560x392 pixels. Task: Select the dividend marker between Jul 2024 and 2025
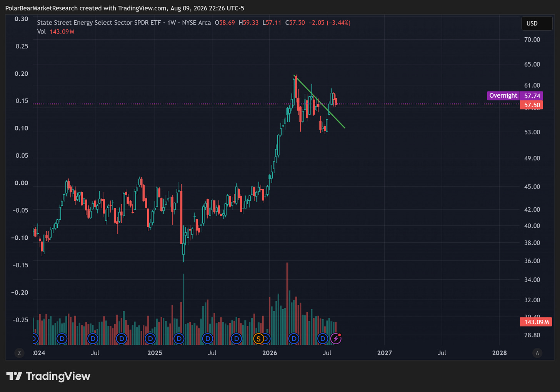pos(122,339)
